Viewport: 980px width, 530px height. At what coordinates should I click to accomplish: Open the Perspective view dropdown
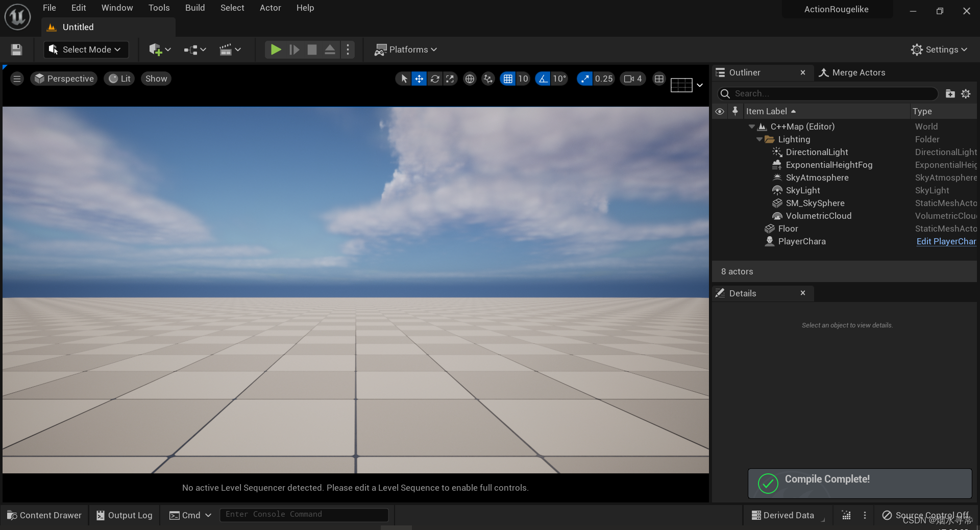click(x=64, y=79)
